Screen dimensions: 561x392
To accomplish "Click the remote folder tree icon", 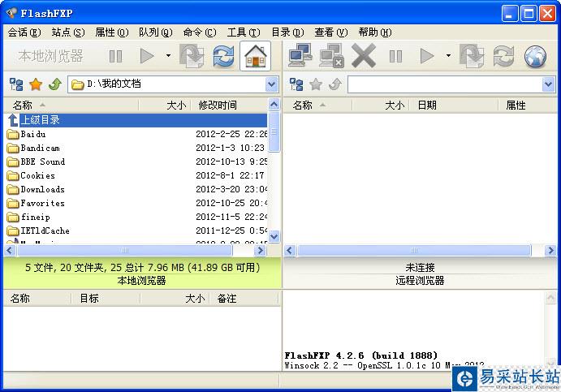I will point(296,84).
